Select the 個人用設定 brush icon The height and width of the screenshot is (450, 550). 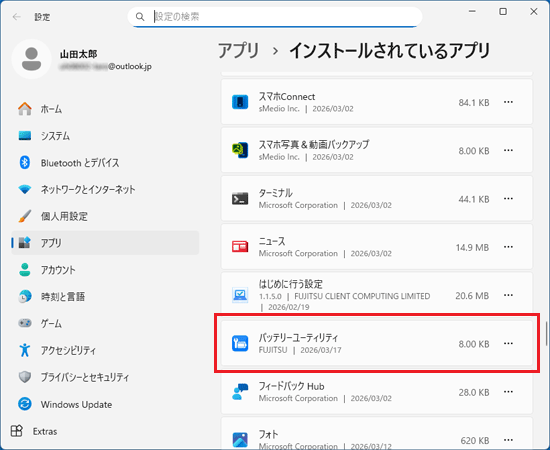click(x=25, y=216)
